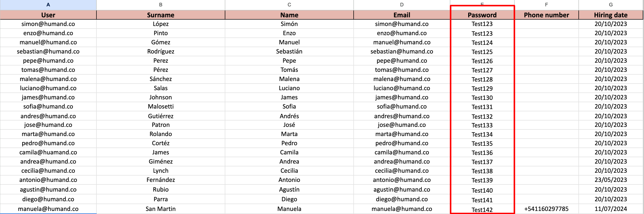The width and height of the screenshot is (644, 214).
Task: Select column B header
Action: pos(161,5)
